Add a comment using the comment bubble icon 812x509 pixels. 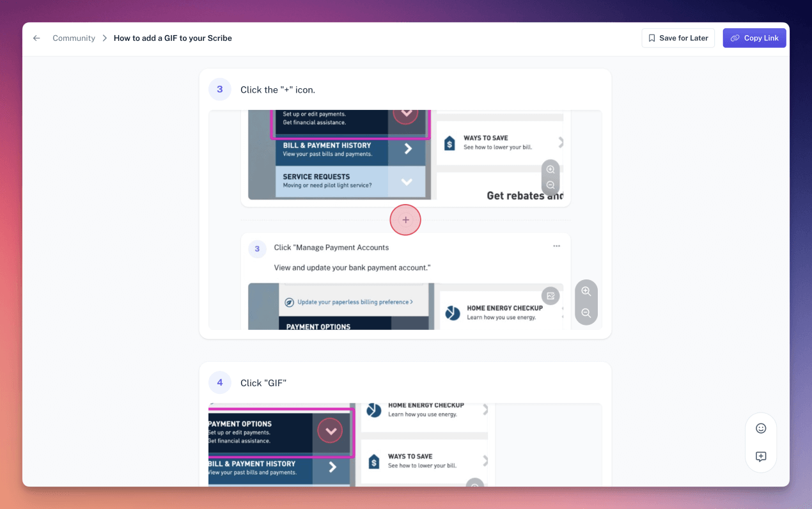coord(761,457)
